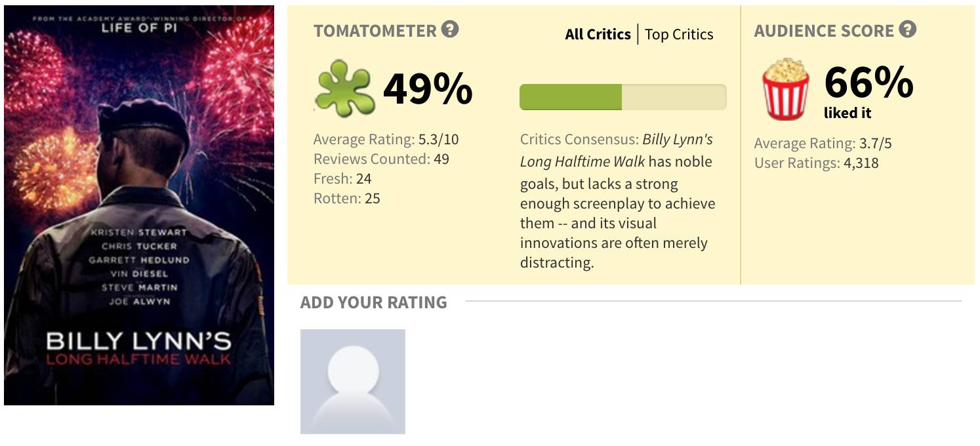Click the Fresh: 24 count

pos(343,178)
